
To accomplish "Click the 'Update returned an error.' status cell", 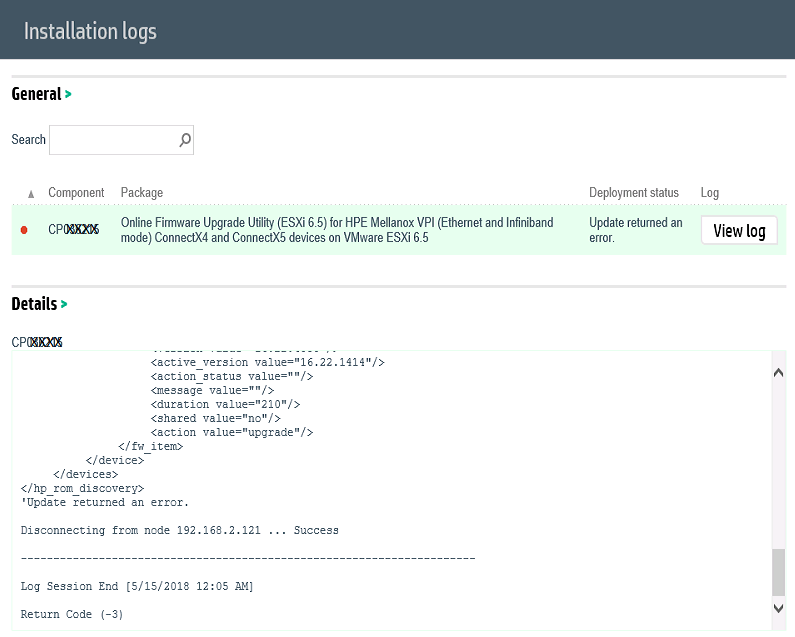I will pyautogui.click(x=636, y=230).
